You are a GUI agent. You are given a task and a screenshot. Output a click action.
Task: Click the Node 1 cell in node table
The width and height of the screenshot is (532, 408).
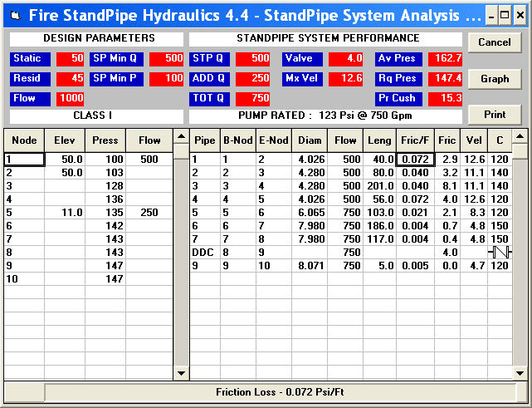(x=24, y=160)
